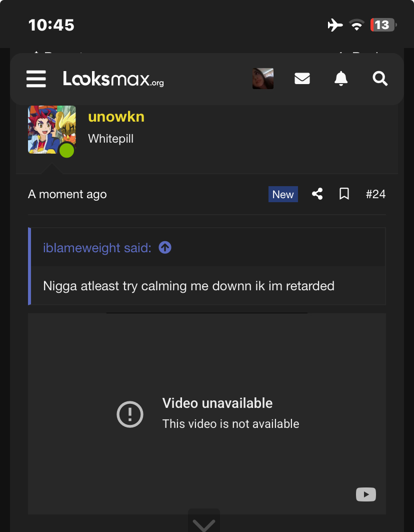Click the blue 'New' badge
414x532 pixels.
click(283, 194)
